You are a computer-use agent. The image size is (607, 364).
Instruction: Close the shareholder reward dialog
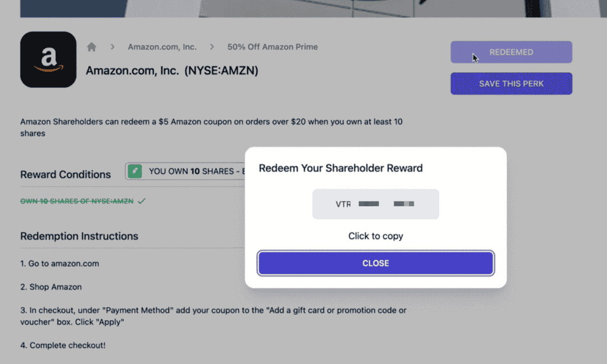(376, 263)
